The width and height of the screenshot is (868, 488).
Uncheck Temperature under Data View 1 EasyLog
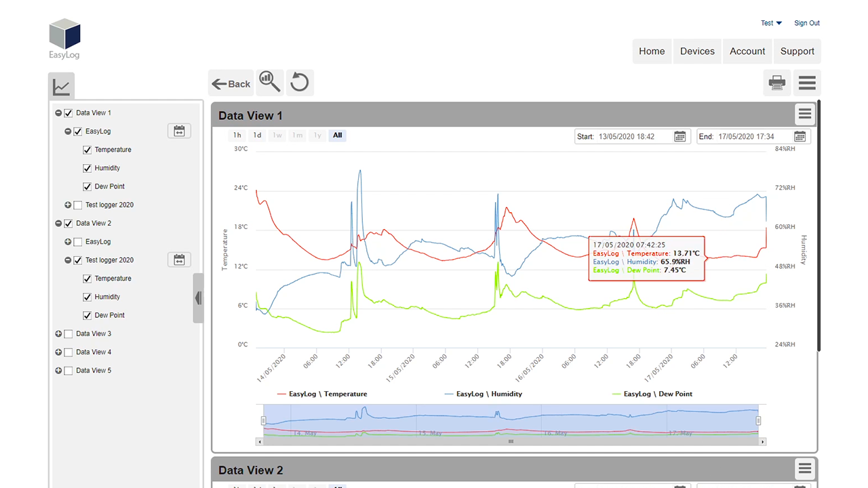[87, 150]
